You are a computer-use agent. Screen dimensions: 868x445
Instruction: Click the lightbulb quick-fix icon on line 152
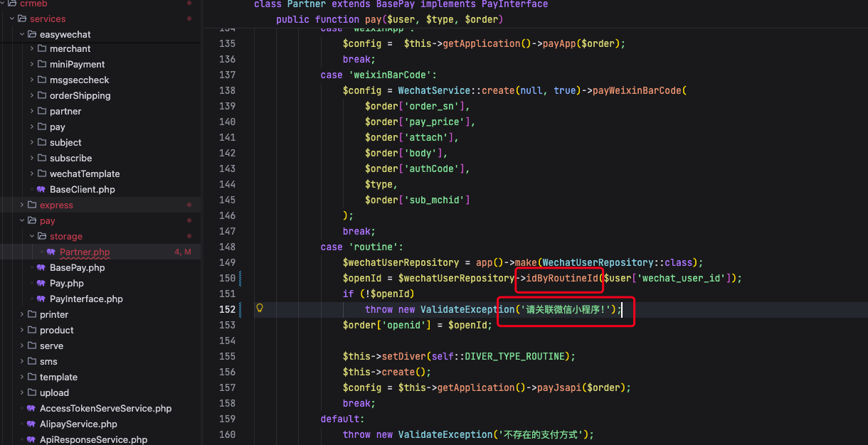tap(260, 309)
